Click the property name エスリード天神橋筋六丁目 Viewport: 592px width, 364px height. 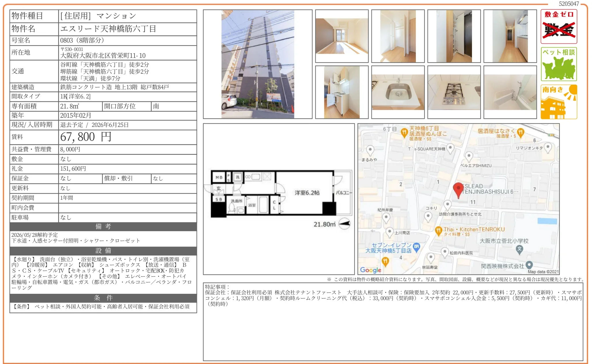tap(108, 29)
